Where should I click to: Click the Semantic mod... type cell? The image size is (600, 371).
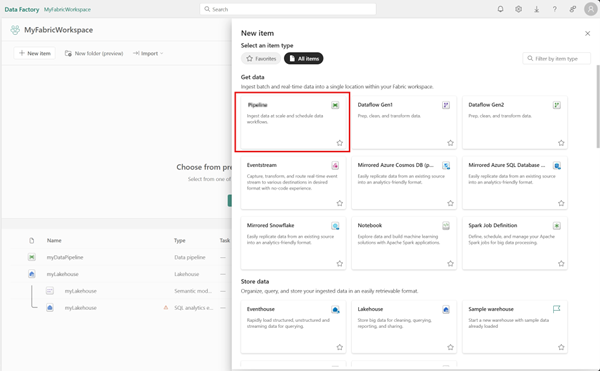click(x=193, y=291)
